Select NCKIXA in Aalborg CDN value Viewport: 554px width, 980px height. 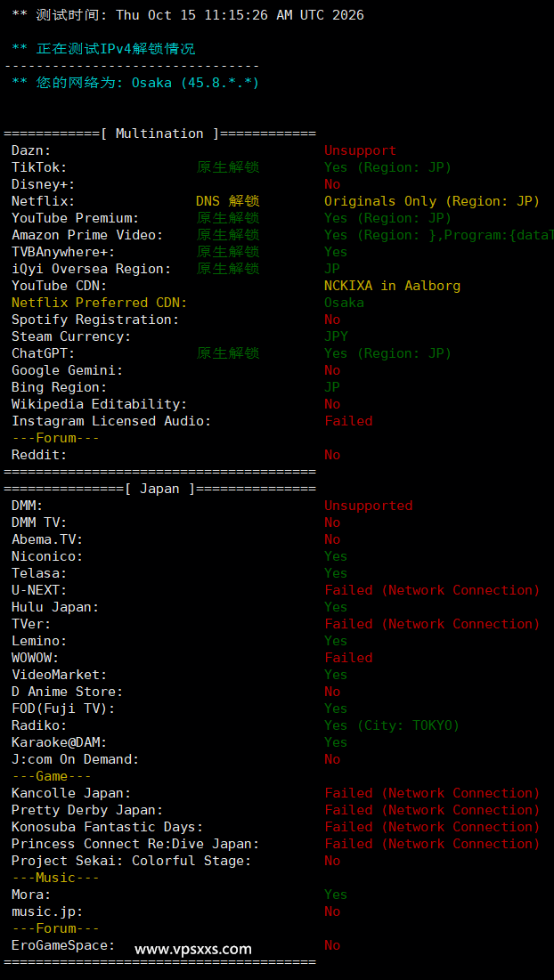pyautogui.click(x=392, y=286)
